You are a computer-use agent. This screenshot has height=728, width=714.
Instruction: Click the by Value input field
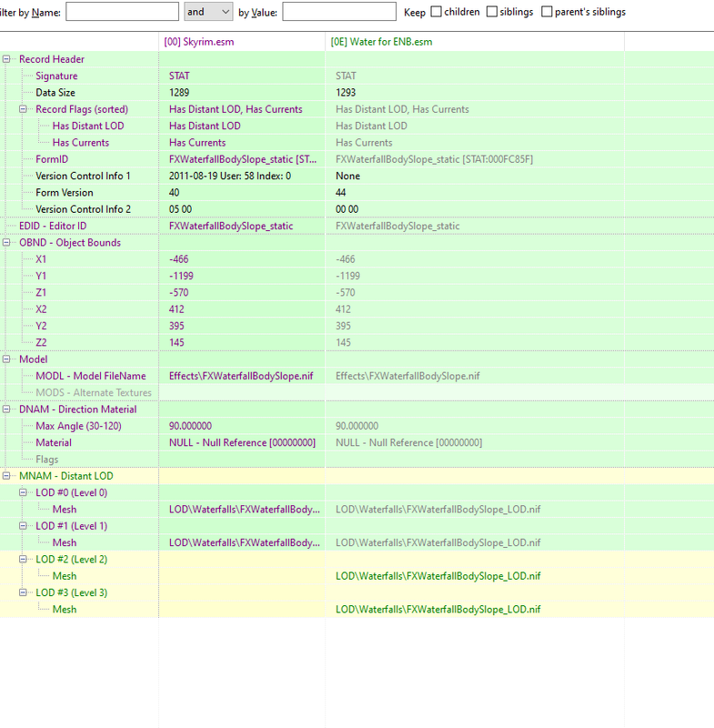point(339,12)
